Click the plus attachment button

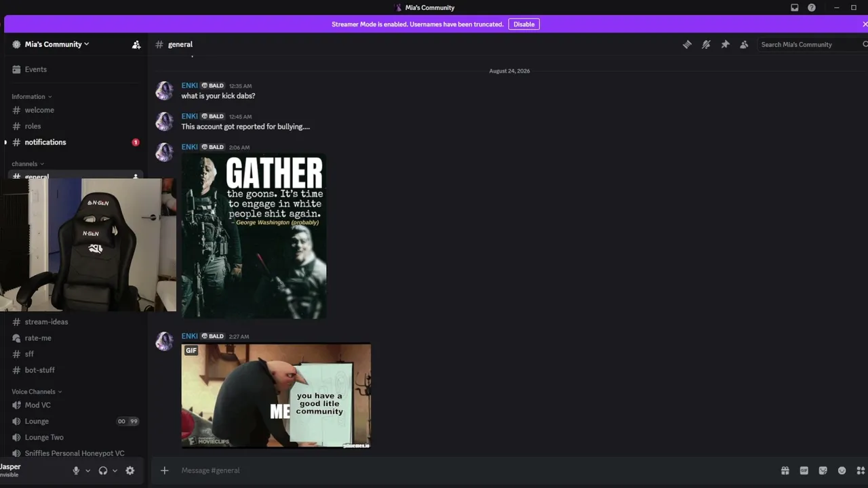click(x=164, y=470)
